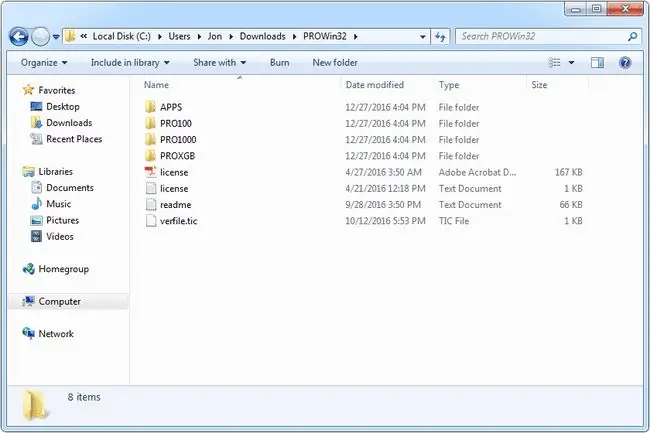Click the Favorites star icon
This screenshot has width=650, height=433.
point(28,90)
